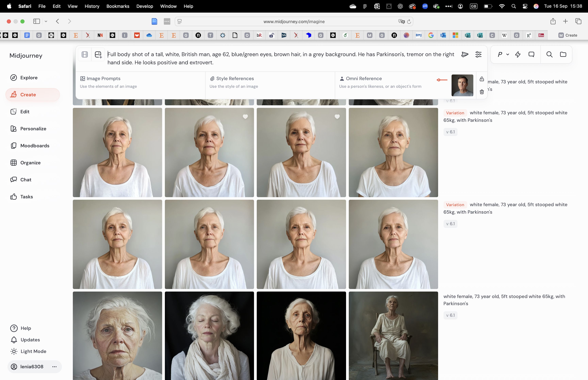Go to Moodboards section

click(35, 146)
